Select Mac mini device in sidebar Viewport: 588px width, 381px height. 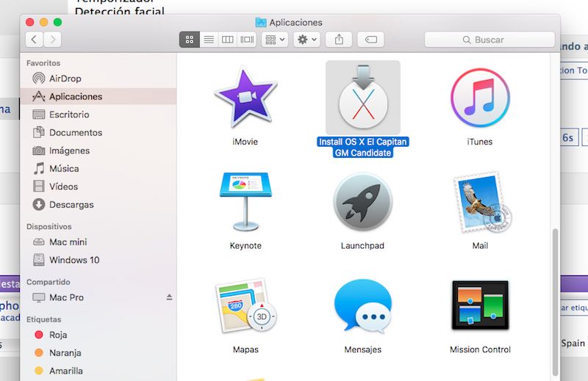pos(98,242)
